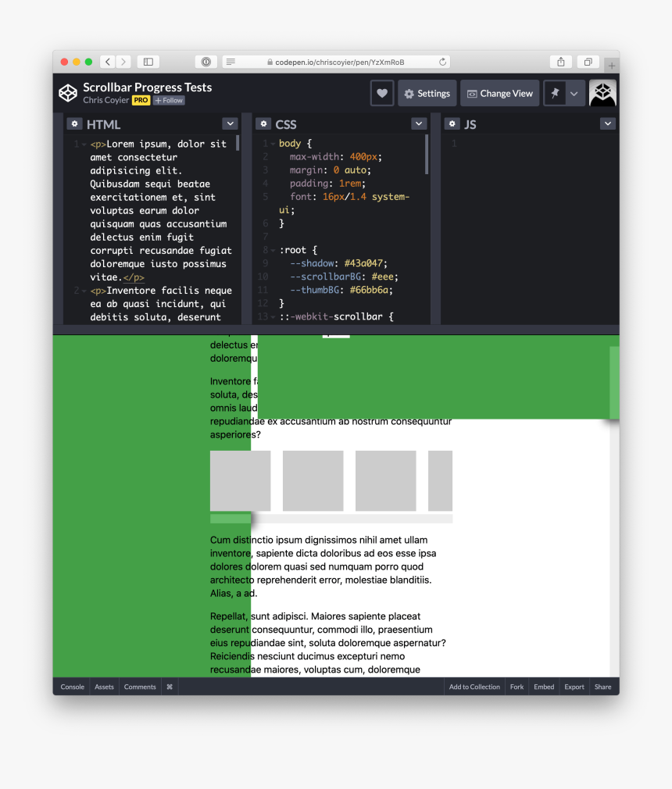Click the pin icon near Change View
672x789 pixels.
(x=556, y=93)
